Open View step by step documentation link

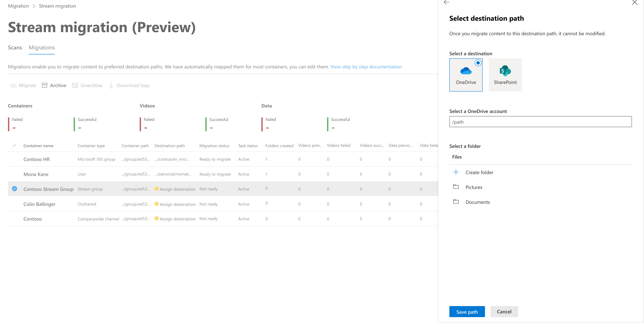coord(366,67)
